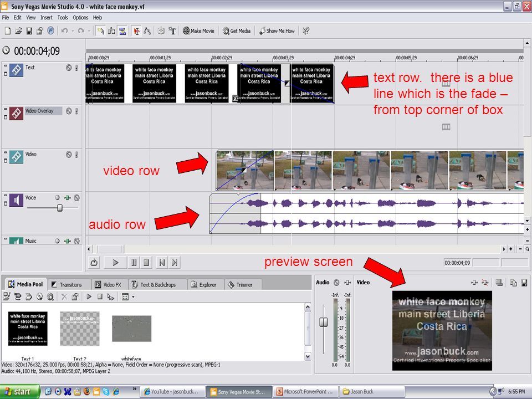Mute the Voice audio track
Screen dimensions: 532x399
[77, 197]
